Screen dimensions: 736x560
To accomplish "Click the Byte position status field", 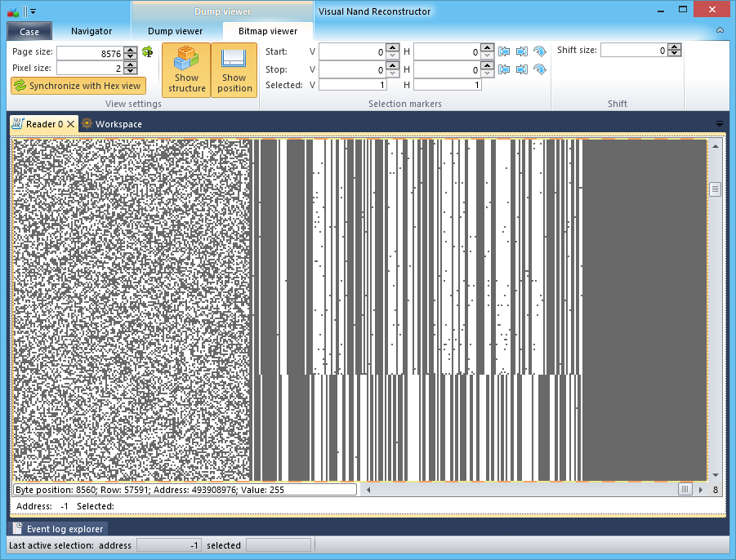I will (185, 490).
